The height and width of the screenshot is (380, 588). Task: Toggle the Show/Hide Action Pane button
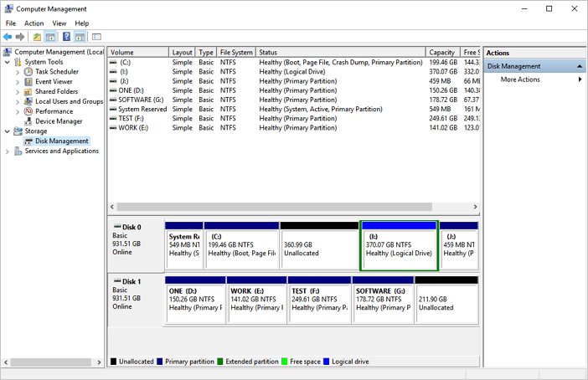[x=80, y=37]
